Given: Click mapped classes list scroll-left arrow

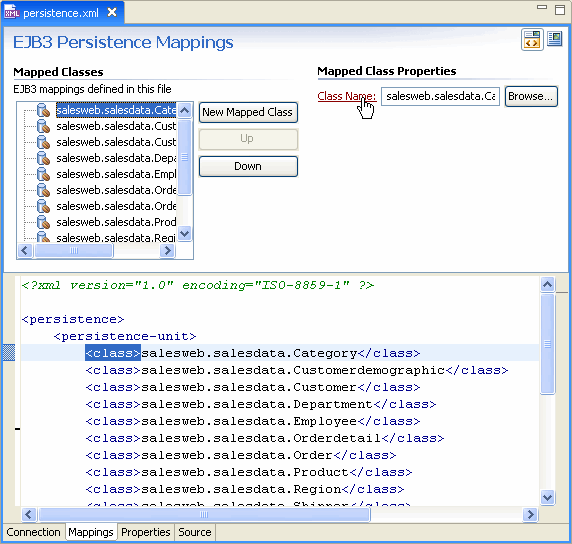Looking at the screenshot, I should 25,251.
